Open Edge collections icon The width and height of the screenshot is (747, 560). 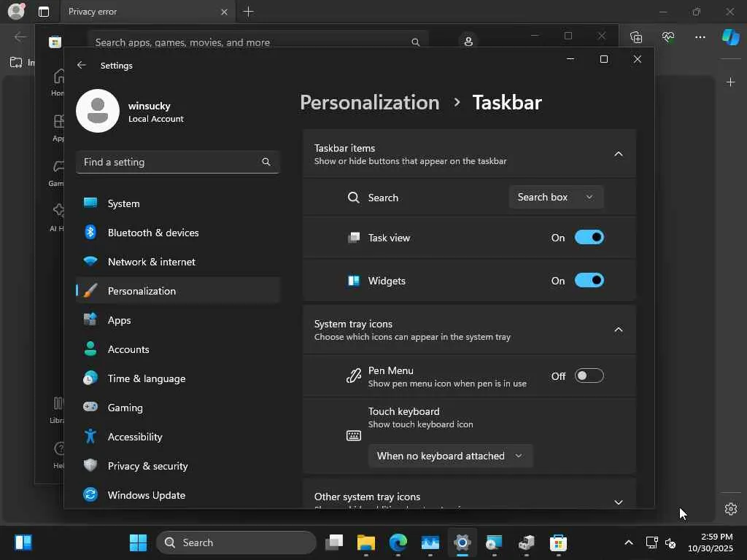[636, 36]
